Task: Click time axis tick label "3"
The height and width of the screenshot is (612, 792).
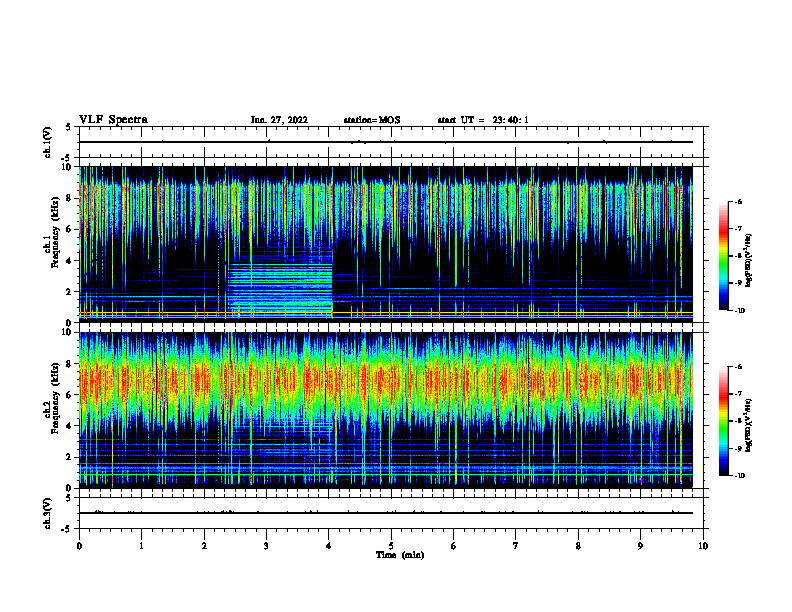Action: coord(267,546)
